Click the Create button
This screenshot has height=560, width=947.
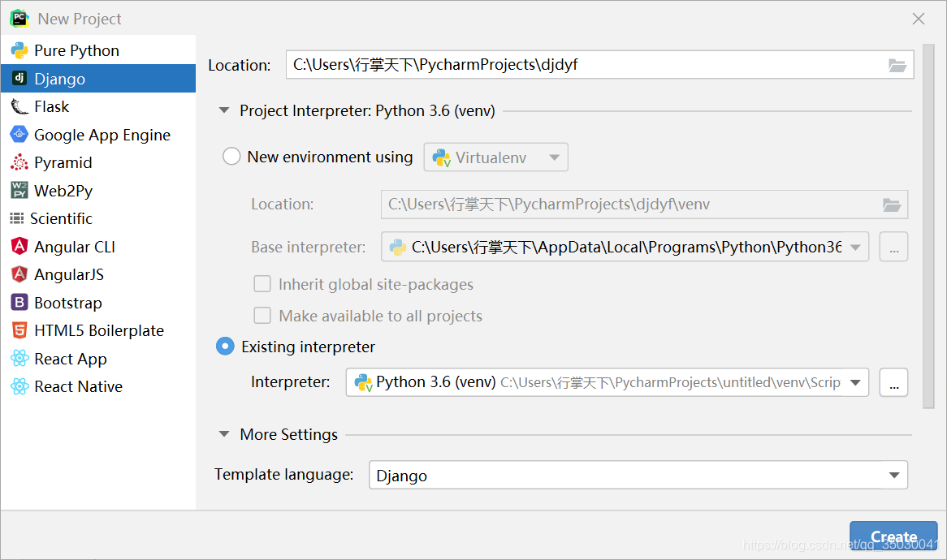click(x=893, y=536)
